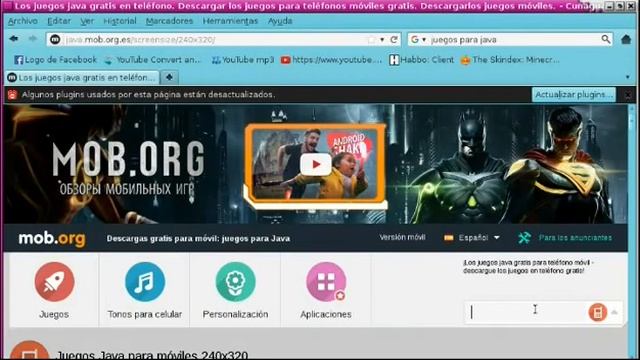640x360 pixels.
Task: Open the Herramientas menu
Action: click(x=230, y=21)
